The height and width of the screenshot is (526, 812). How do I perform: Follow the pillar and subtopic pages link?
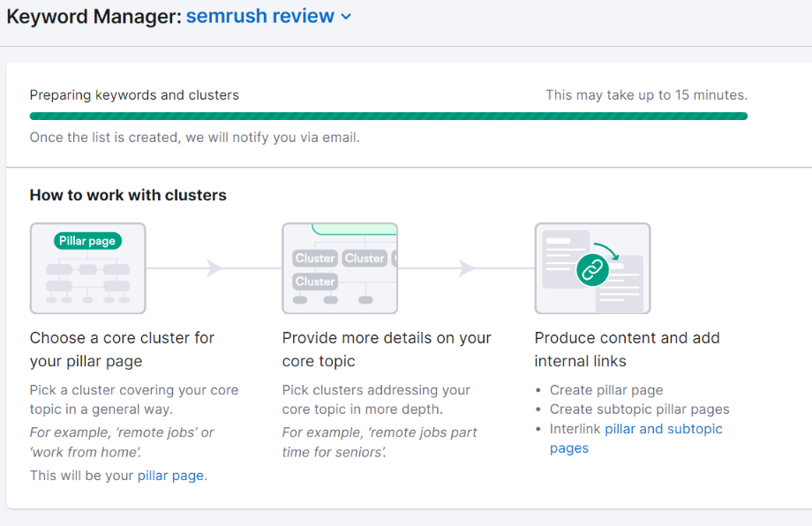pyautogui.click(x=664, y=429)
